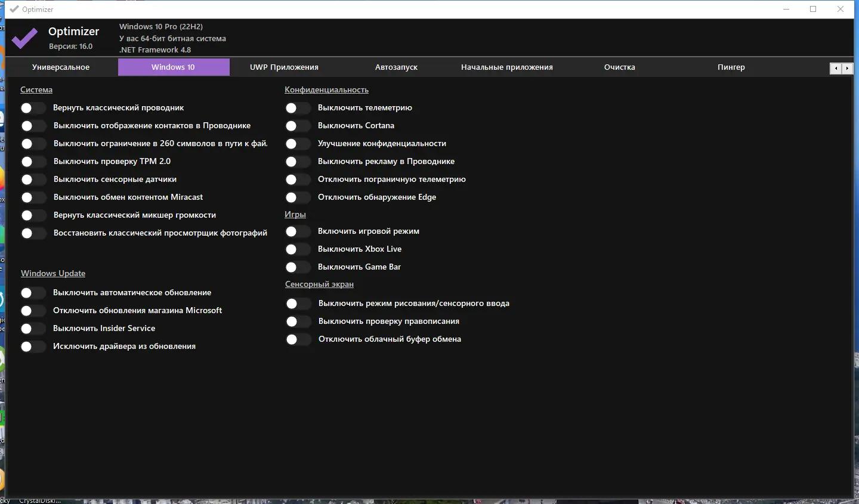Open the Автозапуск tab
Screen dimensions: 859x504
tap(396, 67)
